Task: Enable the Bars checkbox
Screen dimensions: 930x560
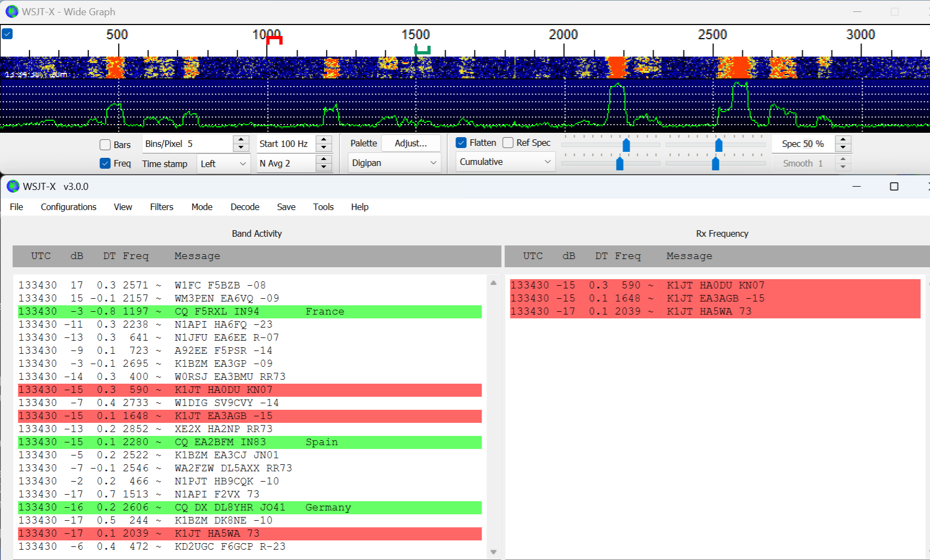Action: (106, 145)
